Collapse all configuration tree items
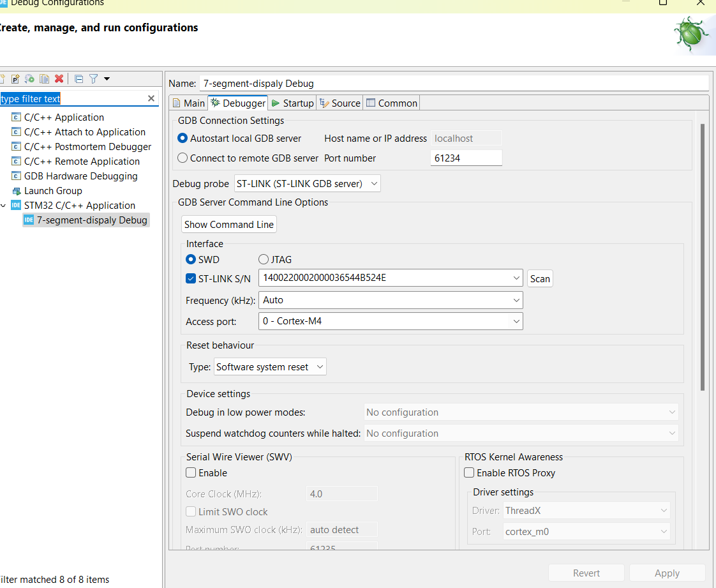 [x=78, y=79]
